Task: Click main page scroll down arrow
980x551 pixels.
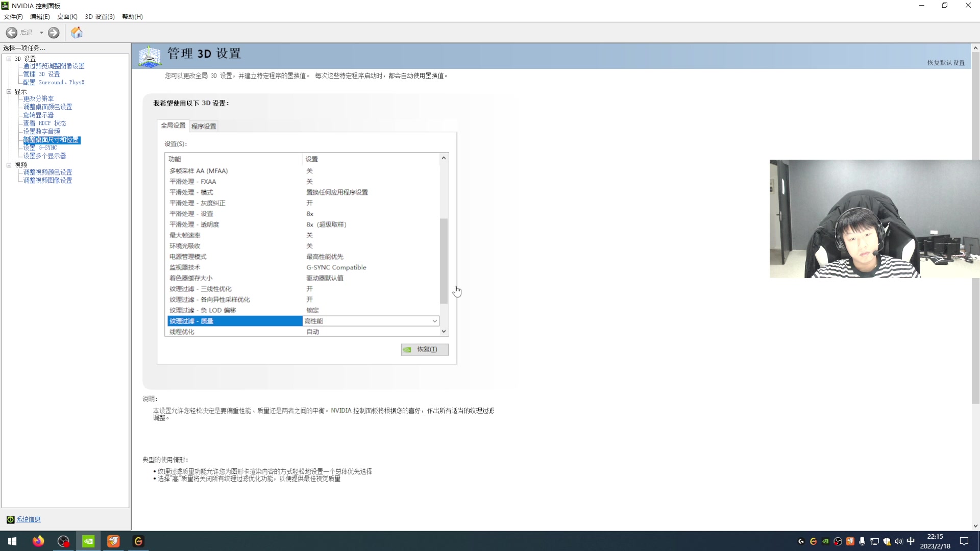Action: (x=975, y=525)
